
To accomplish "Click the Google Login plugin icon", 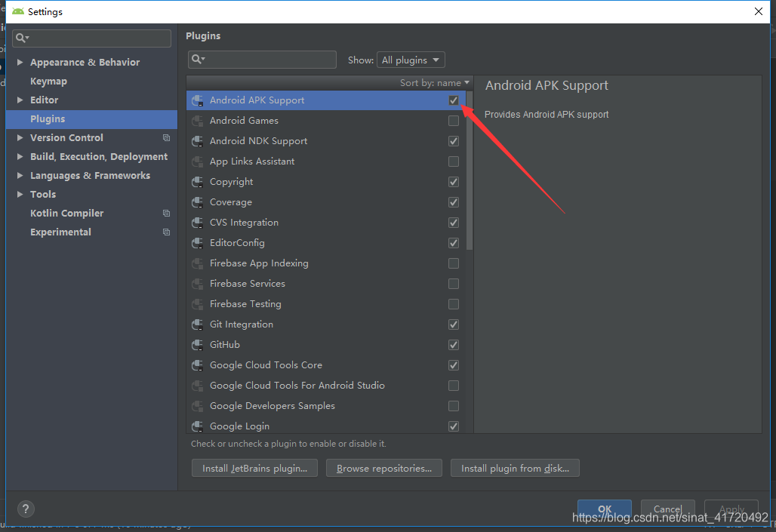I will tap(198, 426).
